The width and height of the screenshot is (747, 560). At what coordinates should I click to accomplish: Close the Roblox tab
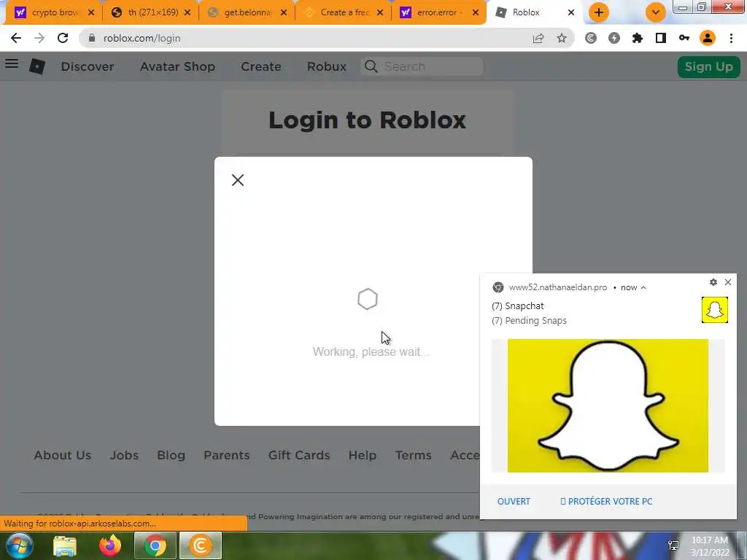(x=571, y=12)
